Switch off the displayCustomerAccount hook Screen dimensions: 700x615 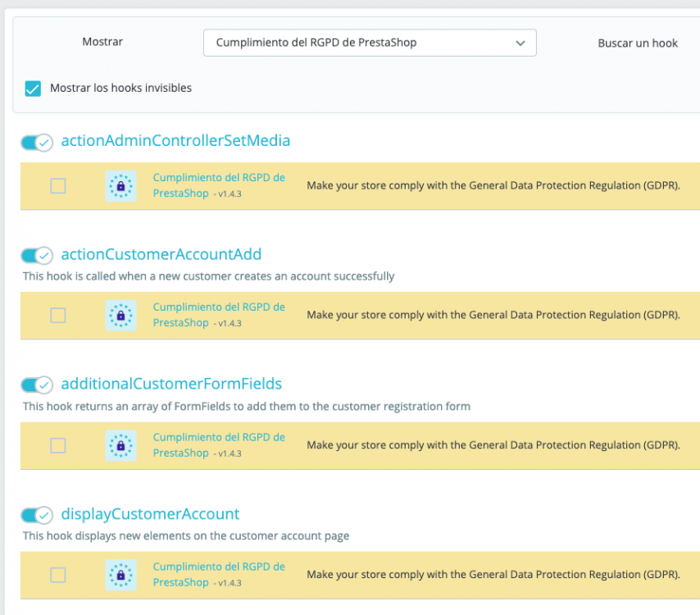pyautogui.click(x=37, y=515)
